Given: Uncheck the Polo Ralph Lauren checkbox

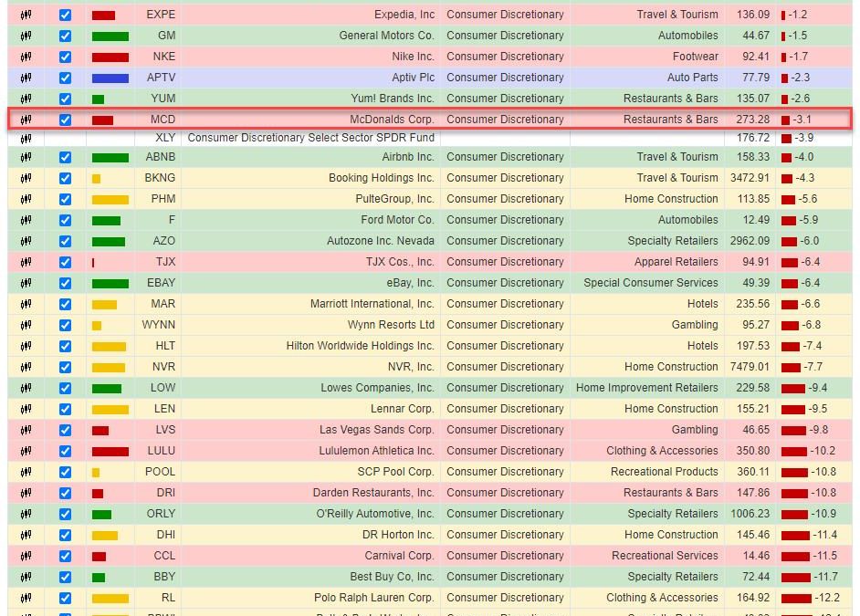Looking at the screenshot, I should coord(65,598).
